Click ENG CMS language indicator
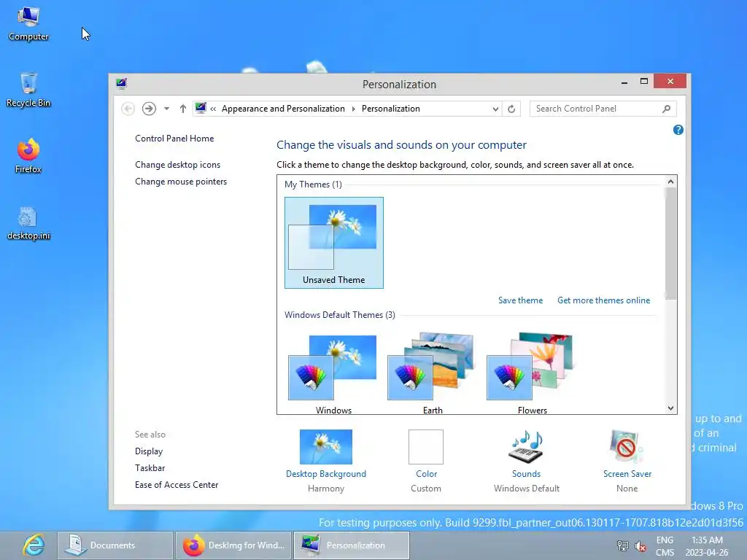 pos(665,546)
